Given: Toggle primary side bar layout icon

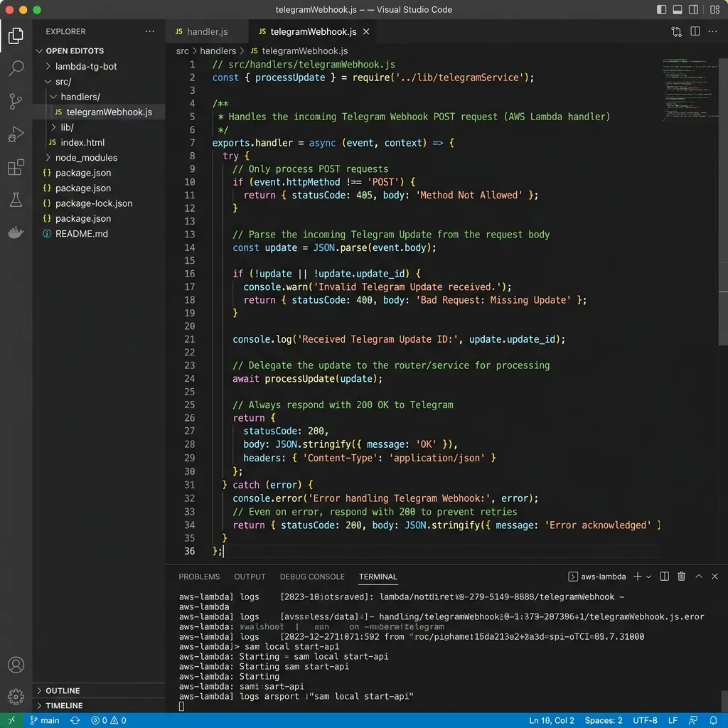Looking at the screenshot, I should point(662,10).
